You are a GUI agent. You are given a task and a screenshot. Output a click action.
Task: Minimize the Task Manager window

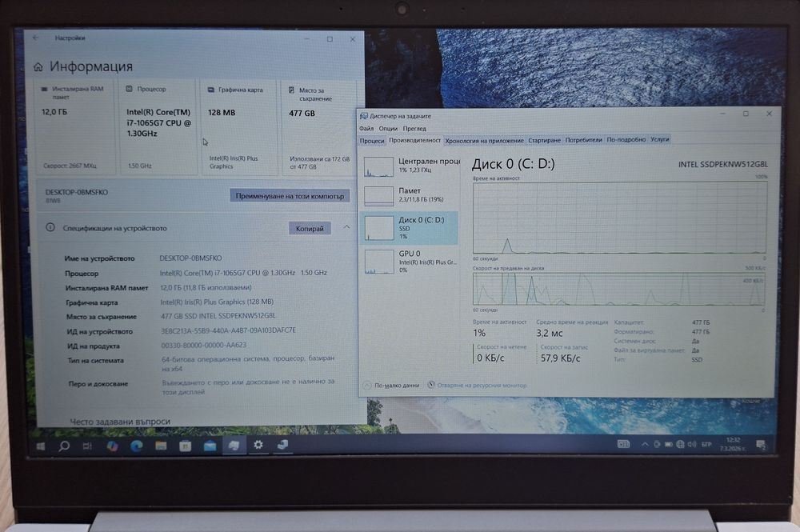(x=722, y=114)
